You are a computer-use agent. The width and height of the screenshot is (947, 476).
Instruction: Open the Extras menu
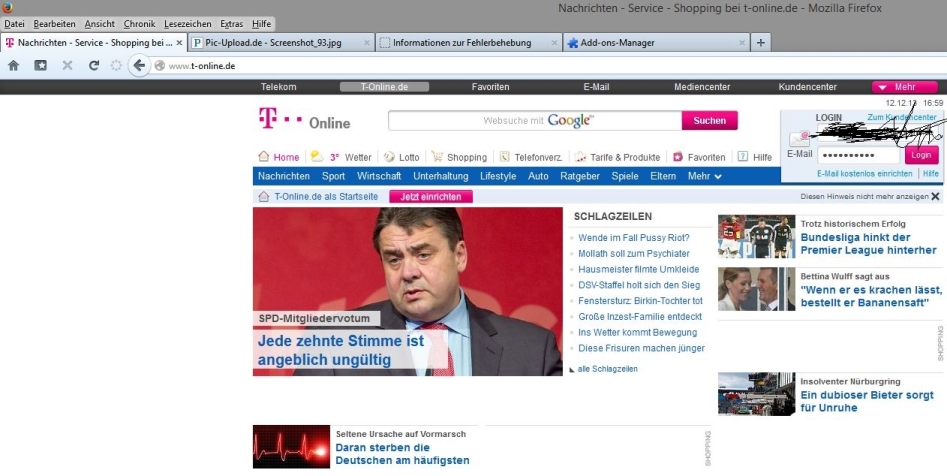232,24
